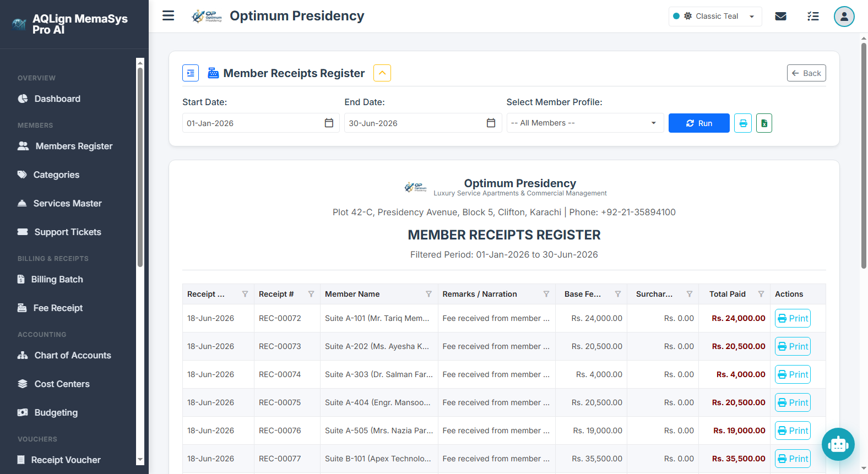This screenshot has width=868, height=474.
Task: Open the tasks checklist icon
Action: [x=813, y=16]
